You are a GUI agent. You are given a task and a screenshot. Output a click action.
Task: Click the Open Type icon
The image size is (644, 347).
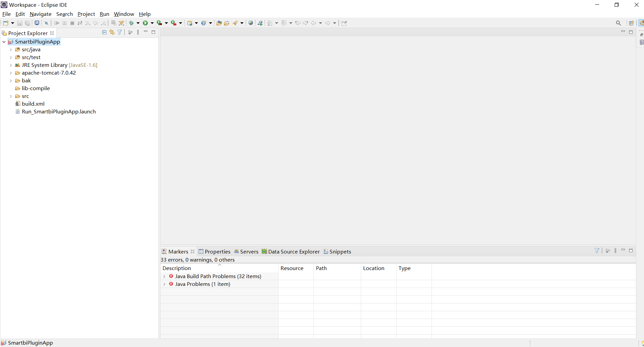click(x=219, y=23)
